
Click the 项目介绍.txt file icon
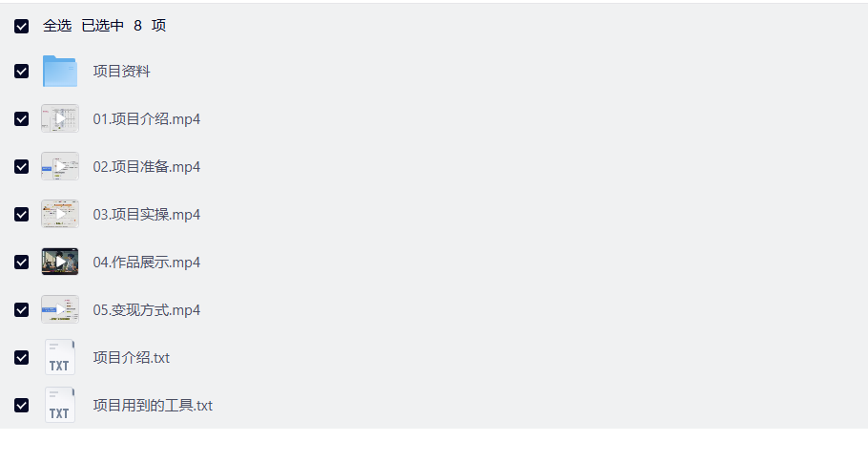(60, 358)
